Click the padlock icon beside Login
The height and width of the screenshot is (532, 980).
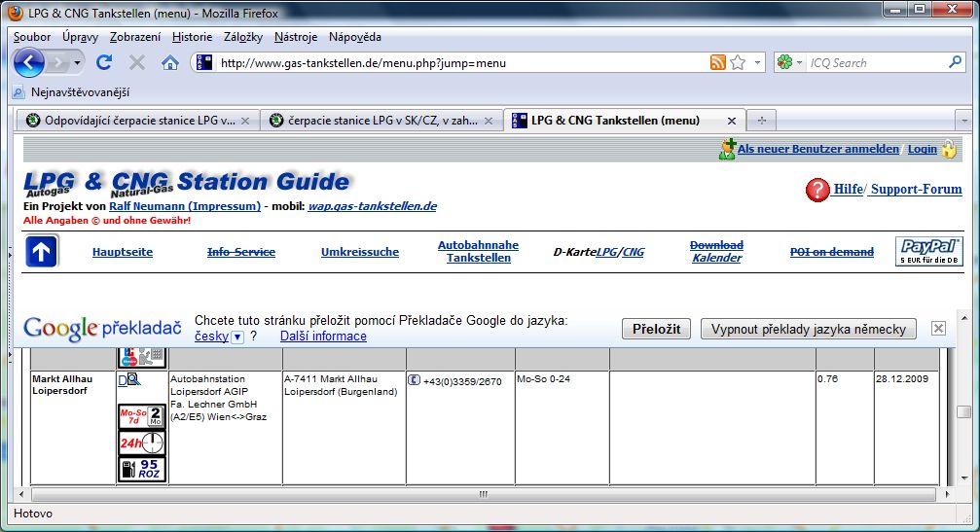[949, 149]
